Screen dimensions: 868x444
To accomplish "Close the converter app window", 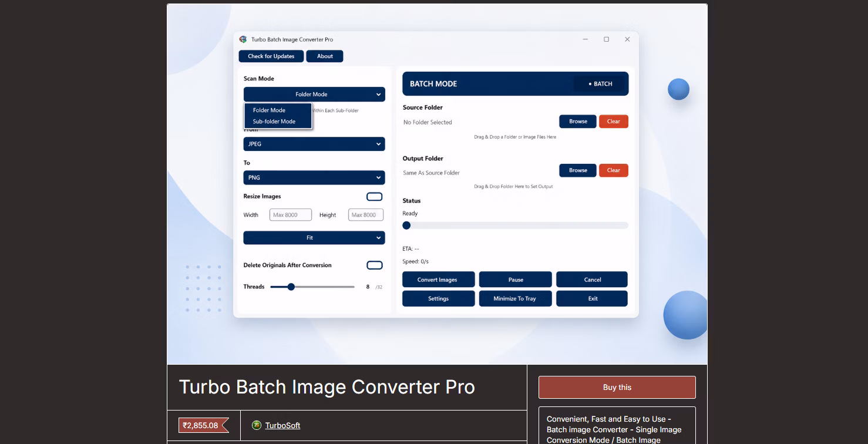I will click(x=627, y=39).
